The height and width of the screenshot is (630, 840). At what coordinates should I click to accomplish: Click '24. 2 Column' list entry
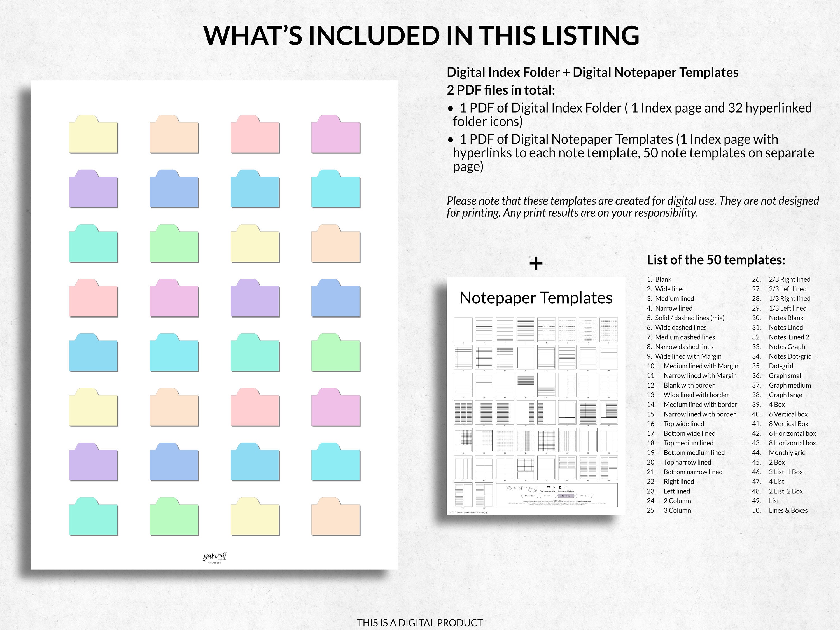coord(669,501)
